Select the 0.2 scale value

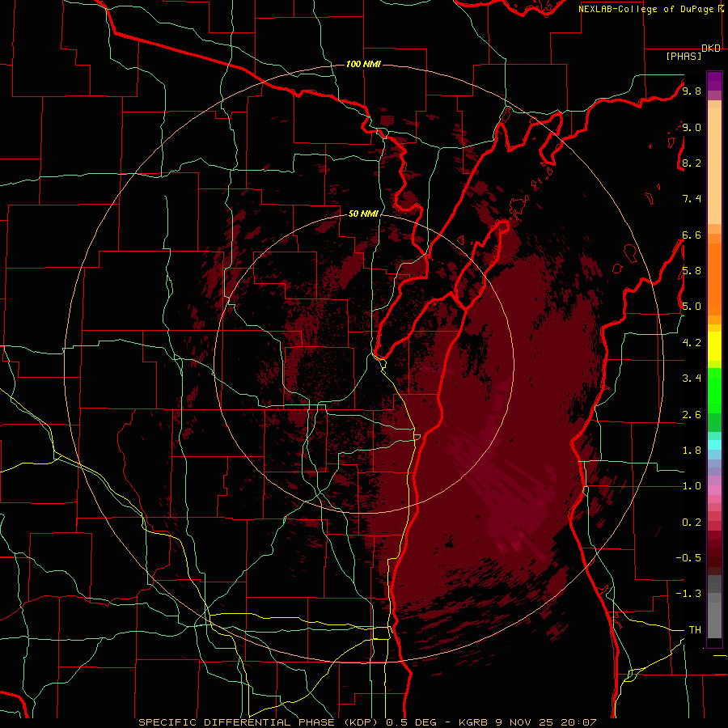click(x=692, y=523)
